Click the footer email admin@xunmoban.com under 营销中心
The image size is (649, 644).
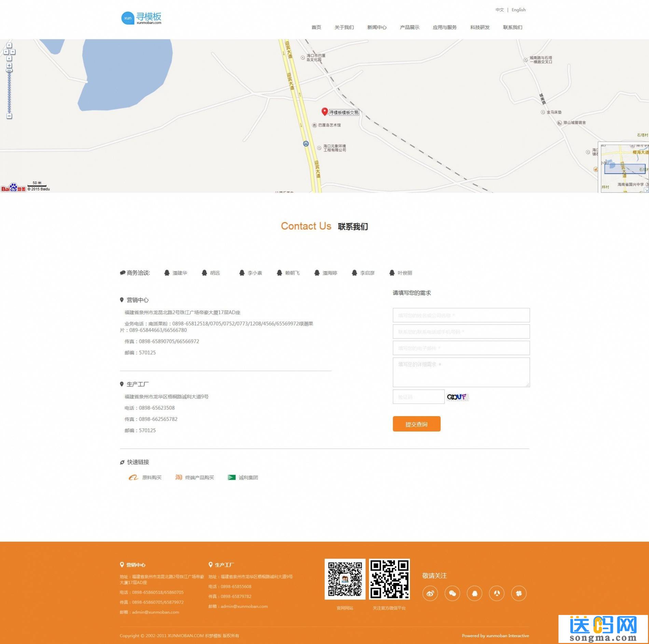[x=155, y=612]
